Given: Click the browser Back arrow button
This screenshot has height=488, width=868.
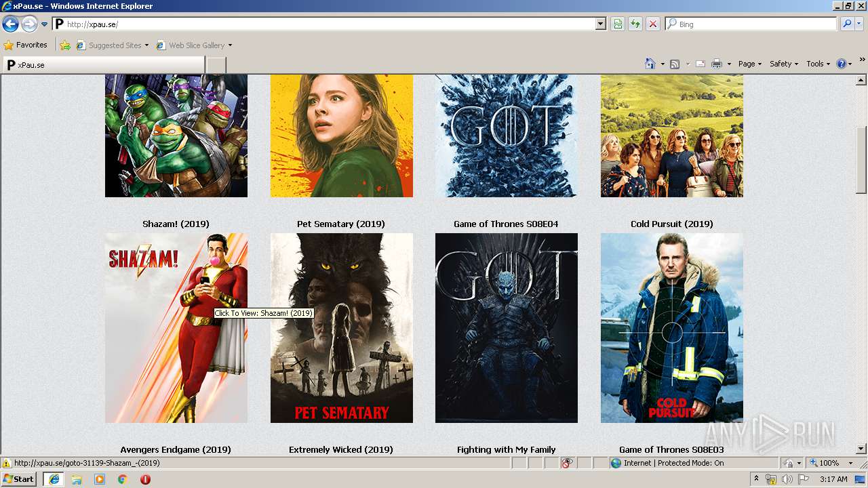Looking at the screenshot, I should point(10,24).
